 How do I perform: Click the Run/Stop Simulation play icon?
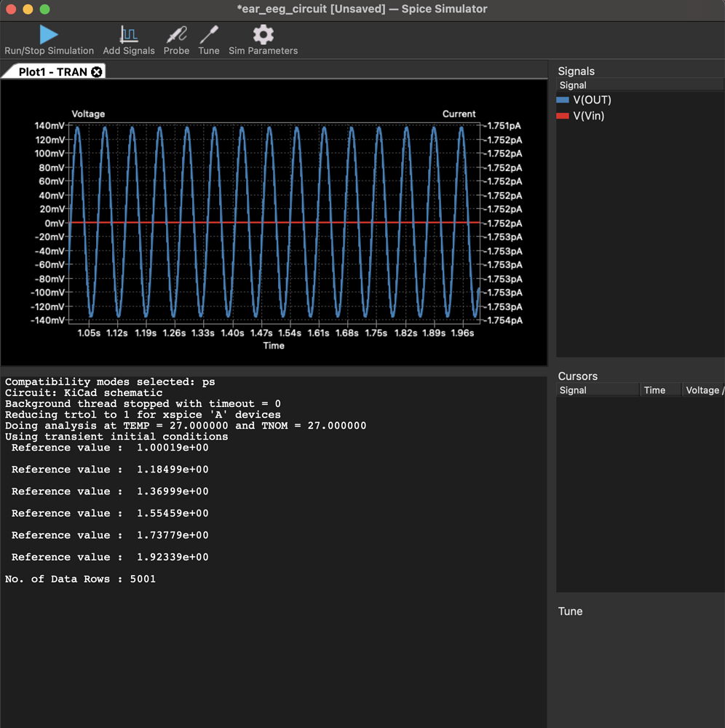(x=48, y=32)
